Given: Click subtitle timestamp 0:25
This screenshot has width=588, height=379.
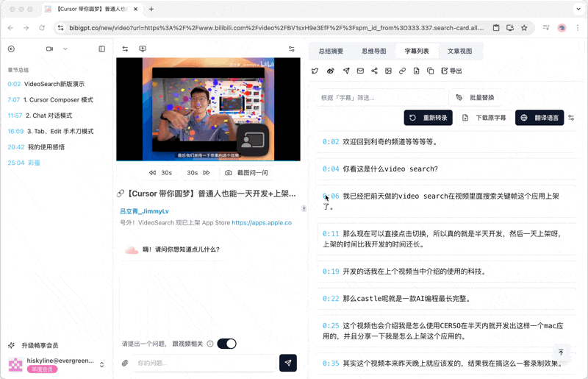Looking at the screenshot, I should [331, 326].
